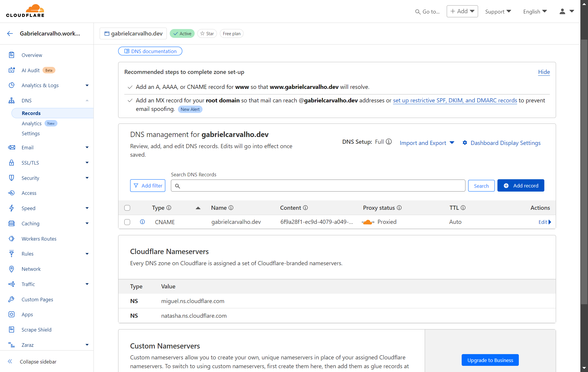This screenshot has height=372, width=588.
Task: Click the Workers Routes icon in the sidebar
Action: coord(11,239)
